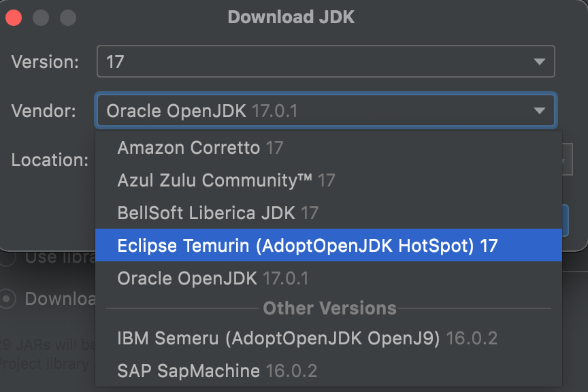The width and height of the screenshot is (588, 392).
Task: Pick BellSoft Liberica JDK 17
Action: pos(218,213)
